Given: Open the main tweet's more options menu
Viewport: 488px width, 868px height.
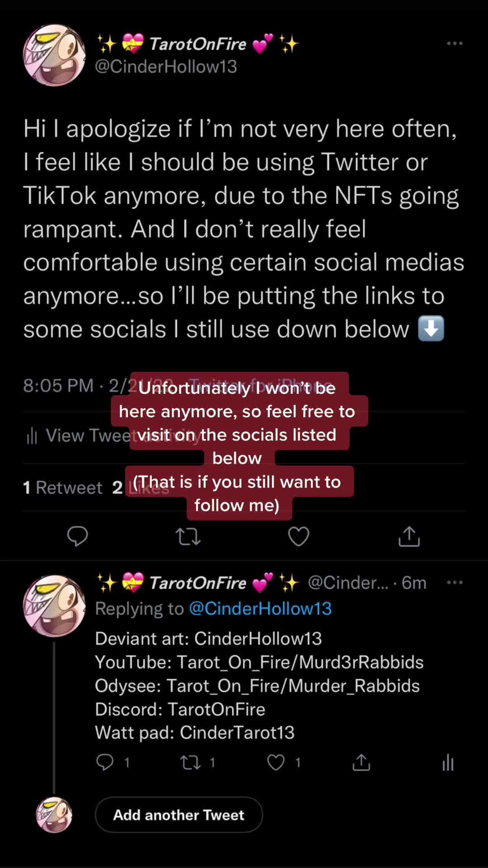Looking at the screenshot, I should click(x=455, y=43).
